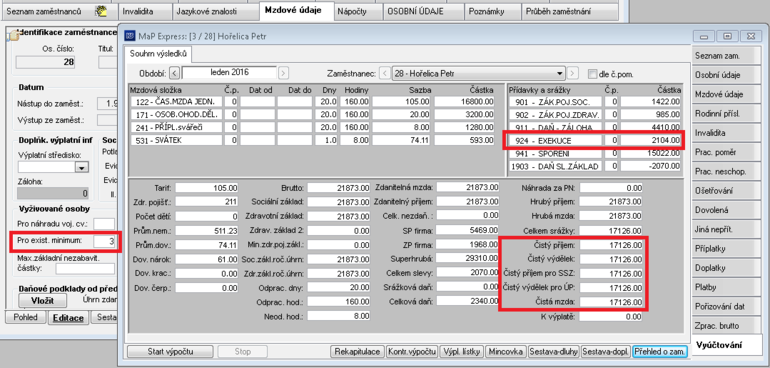
Task: Switch to the Pohled mode tab
Action: point(26,317)
